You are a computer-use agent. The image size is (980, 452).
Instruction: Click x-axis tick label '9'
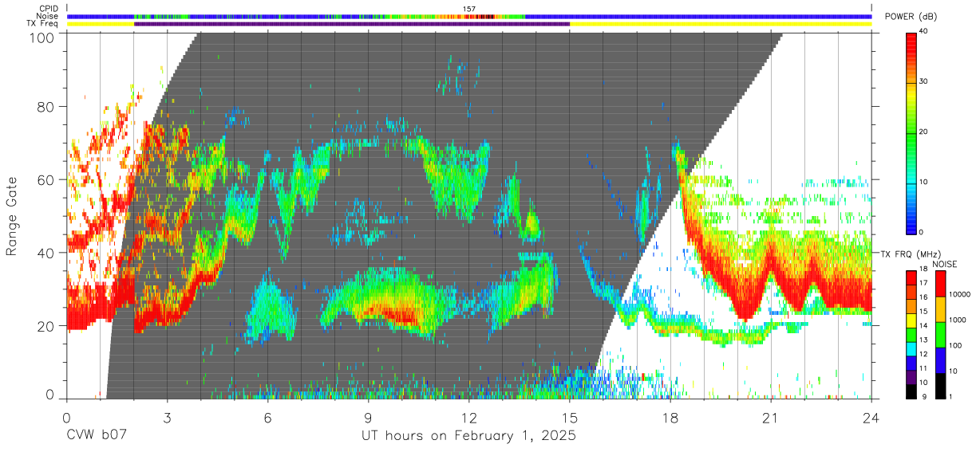(x=368, y=418)
